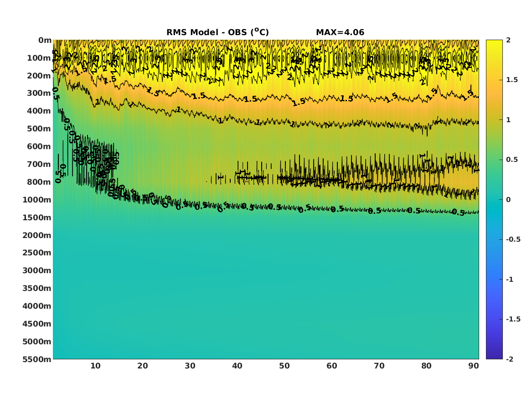Click the '400m' depth axis label
Viewport: 532px width, 399px height.
tap(39, 111)
